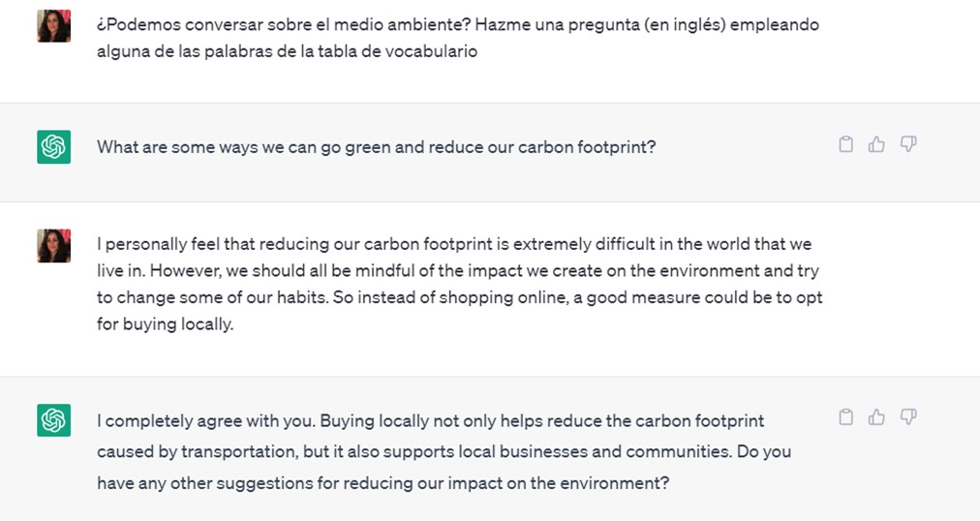Click the line starting "I completely agree with you"

point(430,421)
